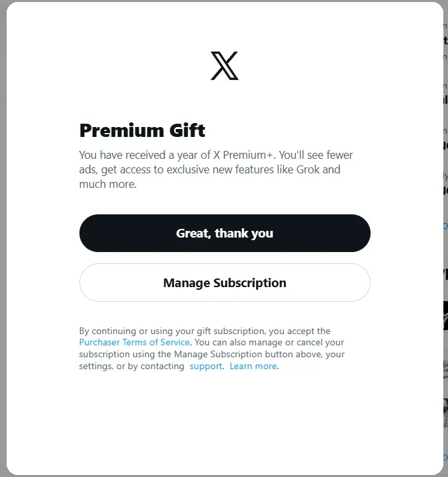Open the Purchaser Terms of Service link
Image resolution: width=448 pixels, height=477 pixels.
point(134,342)
